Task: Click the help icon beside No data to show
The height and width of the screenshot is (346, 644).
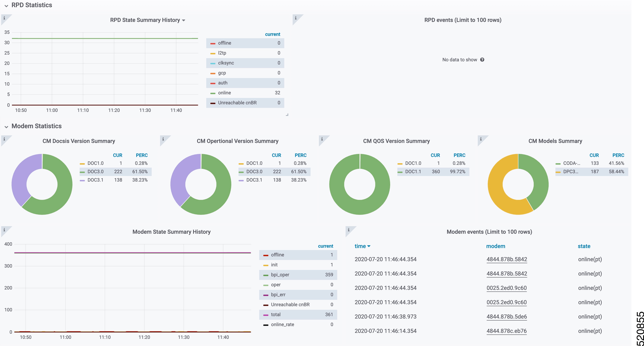Action: 482,60
